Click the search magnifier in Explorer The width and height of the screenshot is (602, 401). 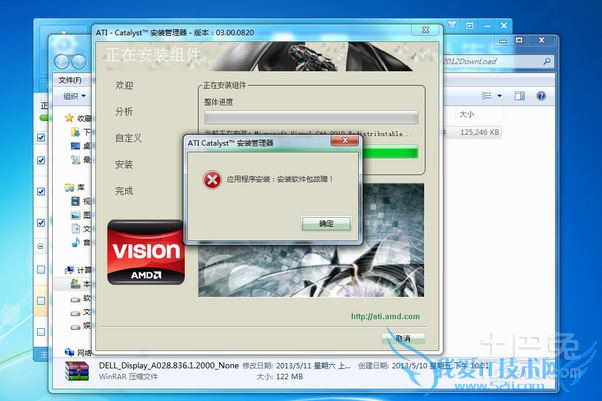tap(547, 61)
